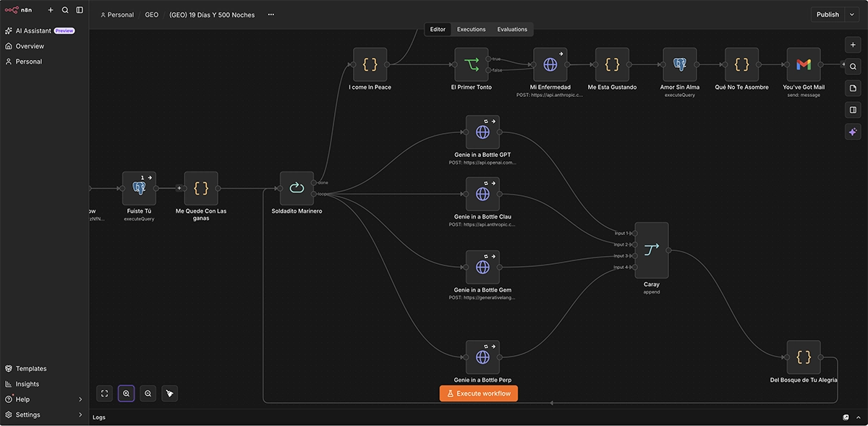Click the GEO folder breadcrumb
Screen dimensions: 868x426
point(151,14)
